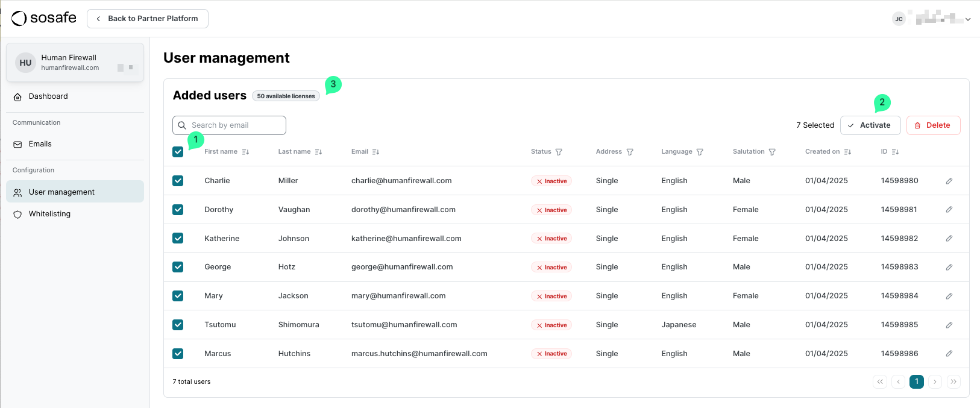Open the Address column filter
Screen dimensions: 980x408
coord(630,152)
